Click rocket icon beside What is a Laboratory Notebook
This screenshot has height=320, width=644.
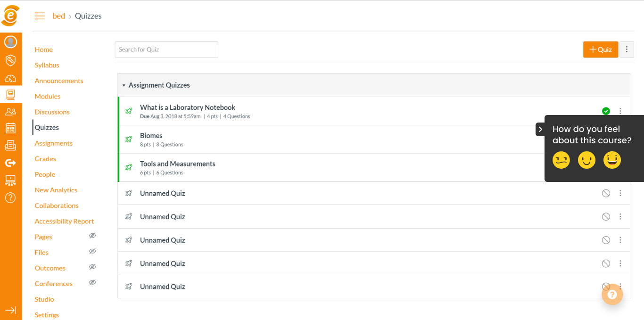tap(129, 111)
